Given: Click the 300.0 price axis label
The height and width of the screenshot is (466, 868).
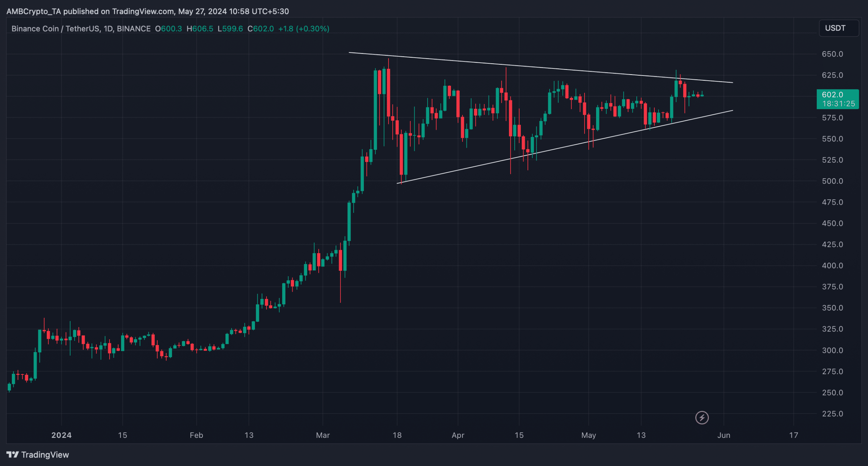Looking at the screenshot, I should point(832,350).
